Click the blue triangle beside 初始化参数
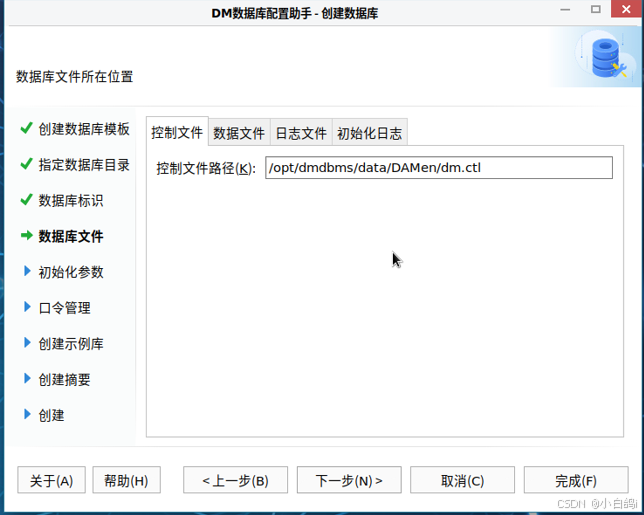 [28, 271]
